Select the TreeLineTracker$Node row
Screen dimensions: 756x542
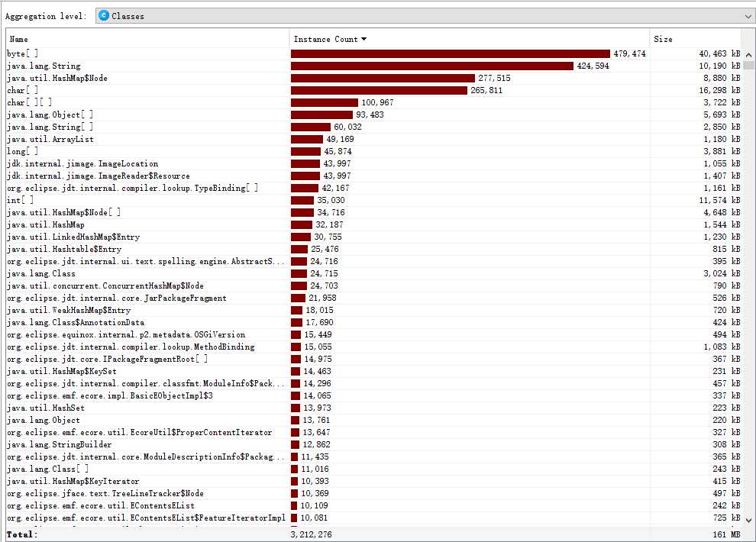click(x=373, y=493)
